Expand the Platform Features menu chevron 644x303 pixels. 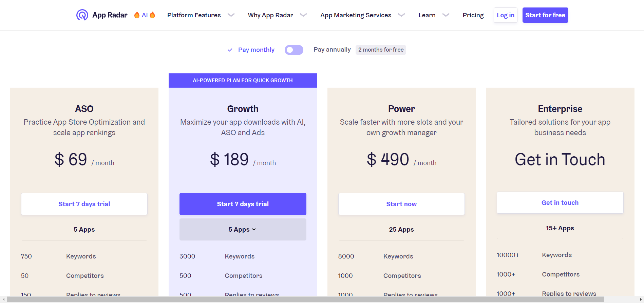click(231, 15)
